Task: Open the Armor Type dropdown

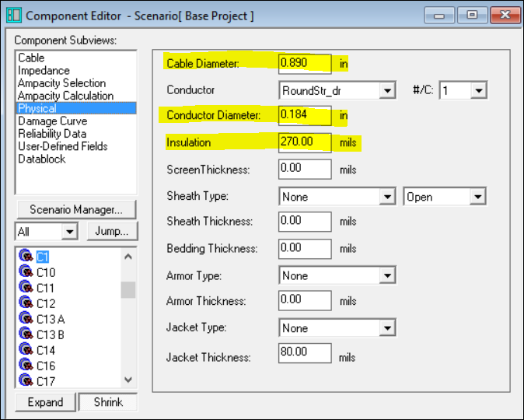Action: pos(387,276)
